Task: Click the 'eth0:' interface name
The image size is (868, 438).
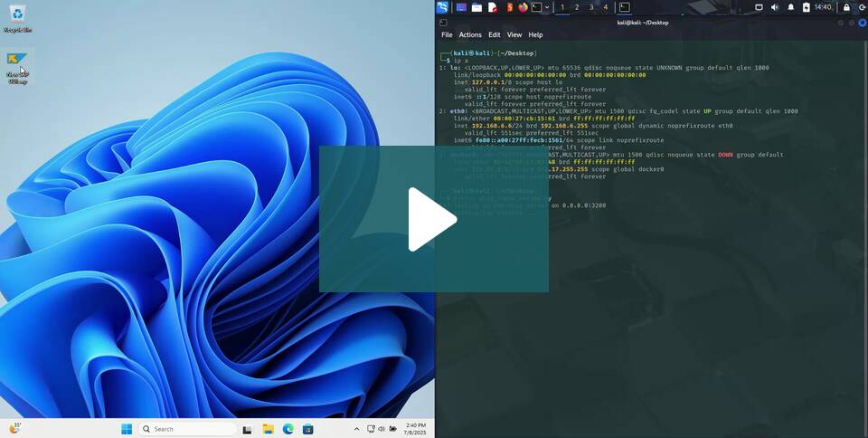Action: (x=458, y=111)
